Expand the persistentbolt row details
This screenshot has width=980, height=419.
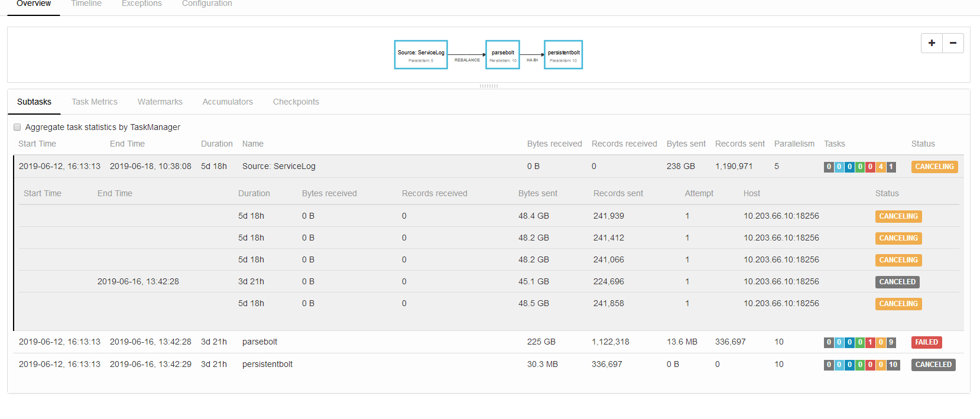267,364
